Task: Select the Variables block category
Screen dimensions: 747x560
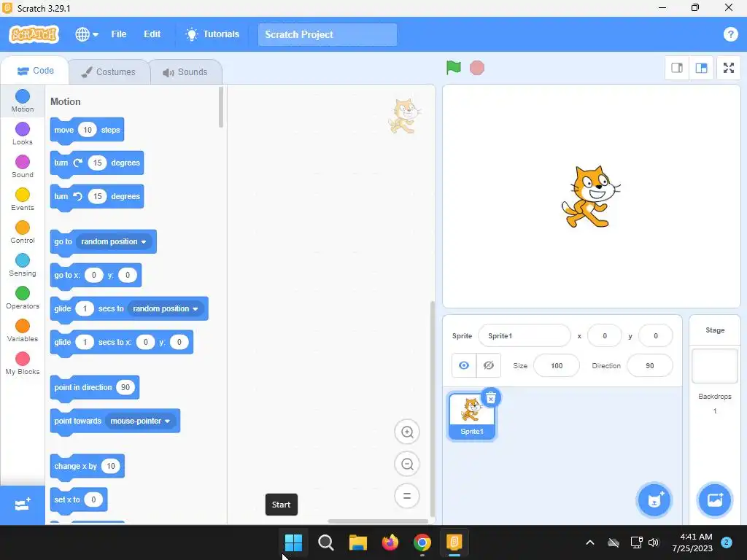Action: (23, 331)
